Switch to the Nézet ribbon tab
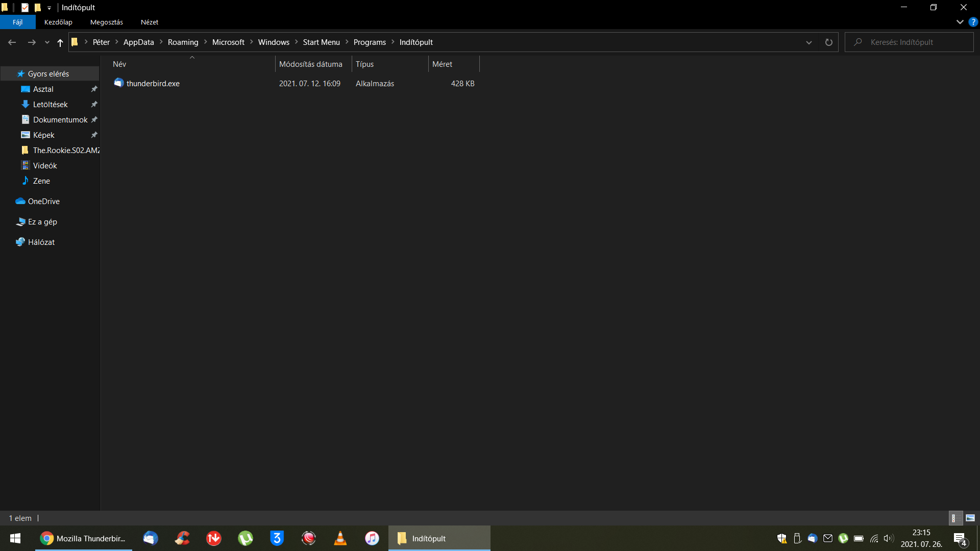 point(150,22)
